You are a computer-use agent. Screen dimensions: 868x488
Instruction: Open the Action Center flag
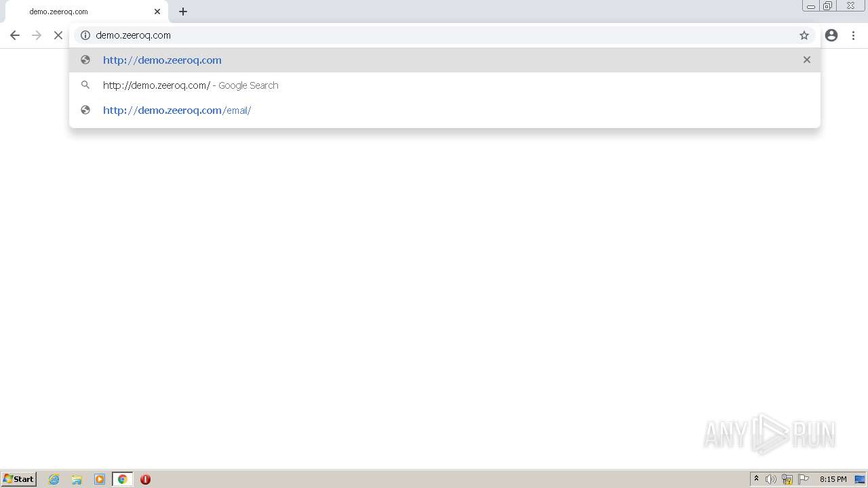click(x=804, y=479)
